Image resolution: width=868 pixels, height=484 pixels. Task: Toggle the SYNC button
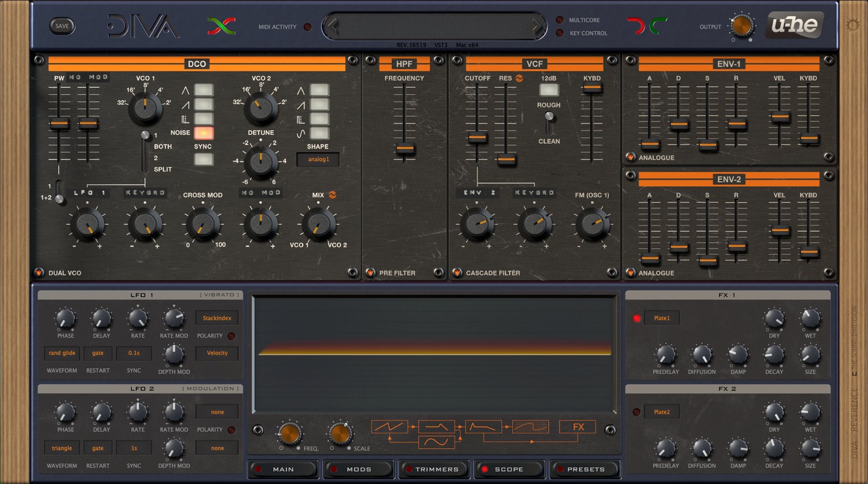[x=204, y=160]
